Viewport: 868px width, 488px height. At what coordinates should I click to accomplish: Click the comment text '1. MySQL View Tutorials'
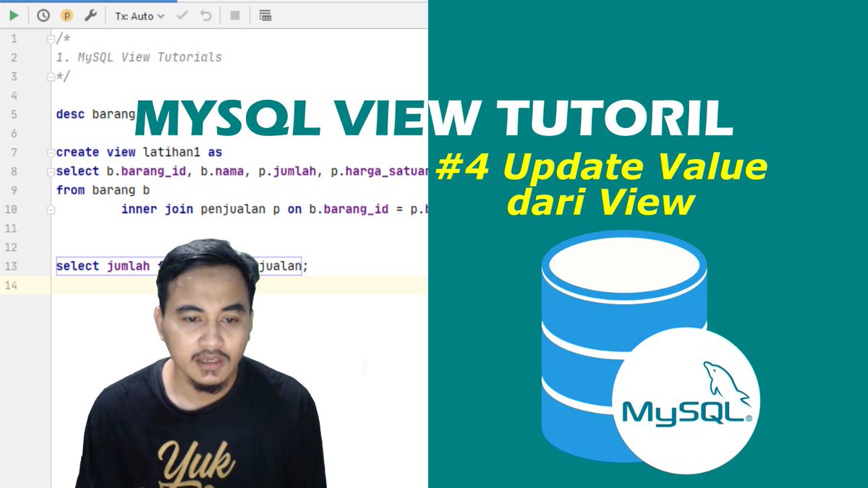(x=139, y=57)
